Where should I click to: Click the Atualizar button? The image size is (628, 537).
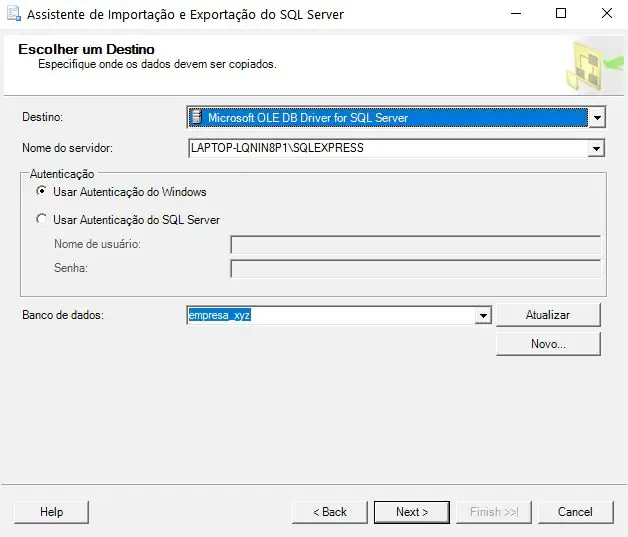tap(548, 315)
